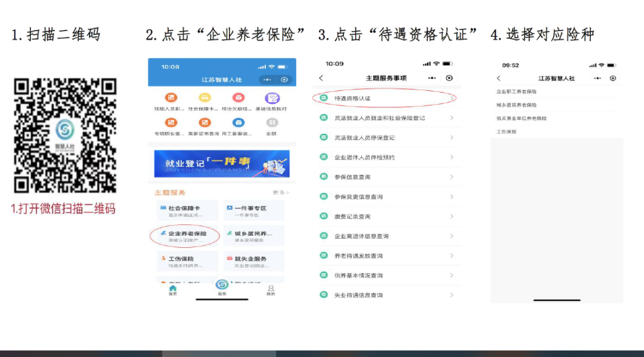Expand 企业退休人员体检预约 via its chevron
This screenshot has height=357, width=644.
451,157
